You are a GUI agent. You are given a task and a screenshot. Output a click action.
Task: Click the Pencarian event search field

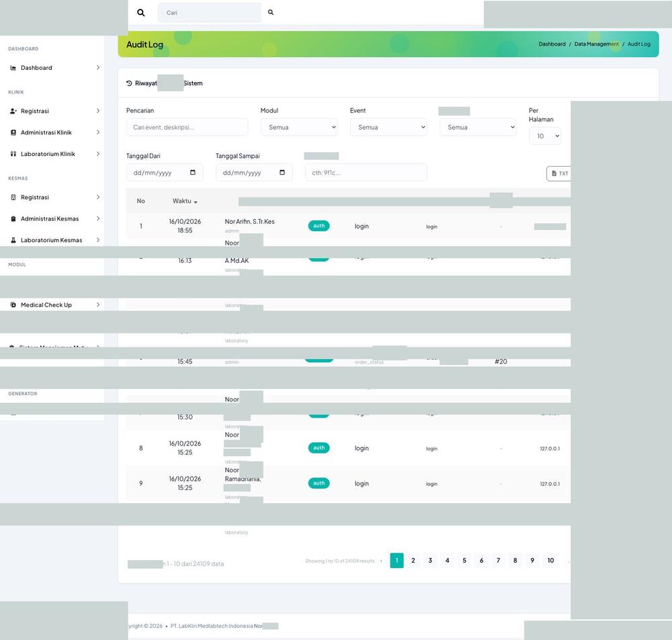pyautogui.click(x=187, y=127)
